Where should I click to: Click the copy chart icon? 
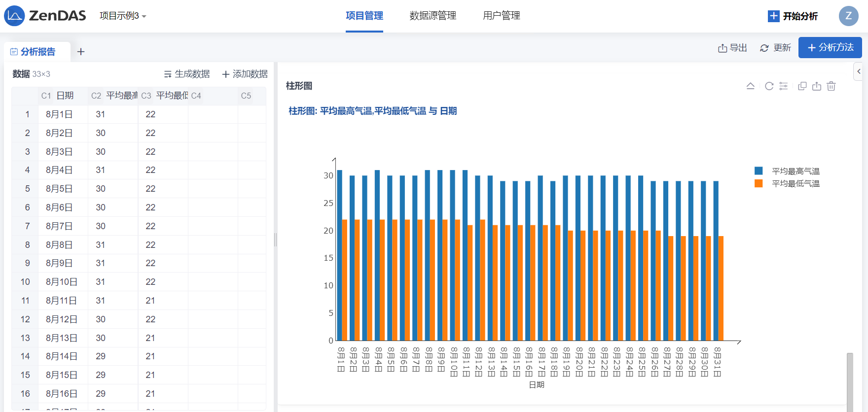point(802,86)
